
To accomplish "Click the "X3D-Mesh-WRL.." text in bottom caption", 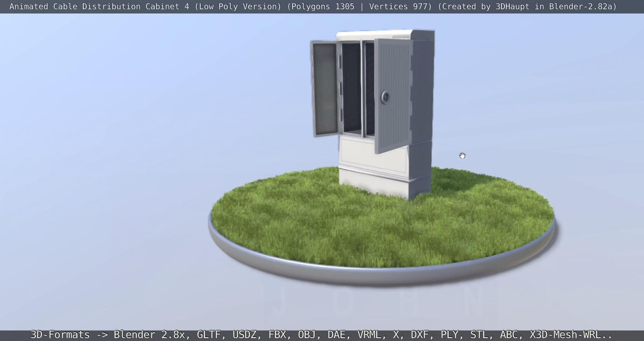I will point(571,335).
